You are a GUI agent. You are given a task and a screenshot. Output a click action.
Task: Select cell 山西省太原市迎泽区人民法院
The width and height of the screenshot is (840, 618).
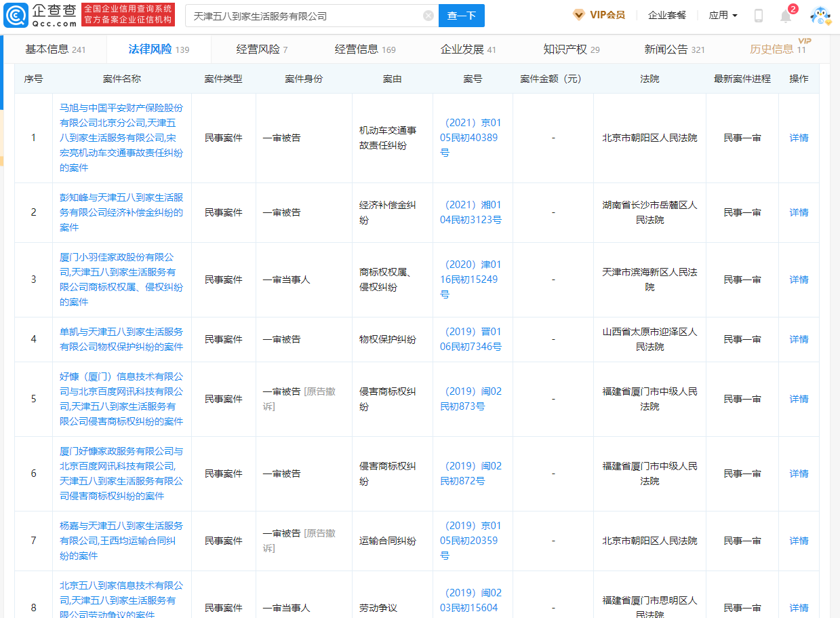tap(649, 339)
